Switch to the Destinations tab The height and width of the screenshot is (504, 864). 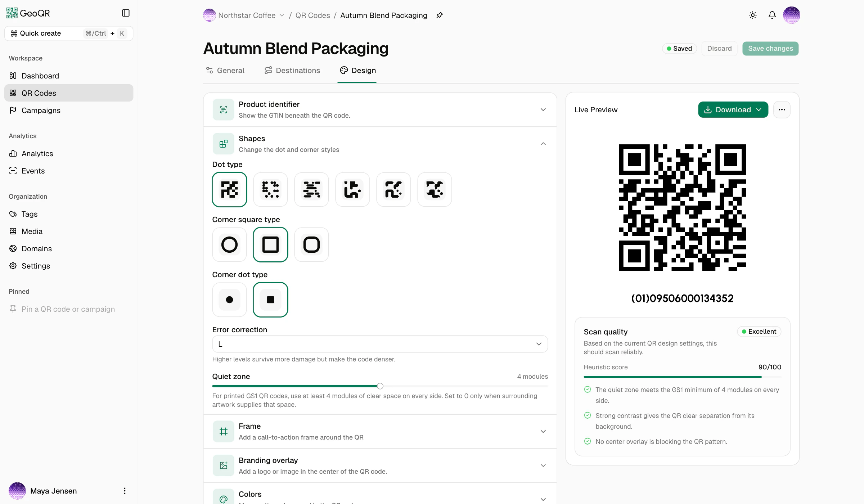coord(292,71)
